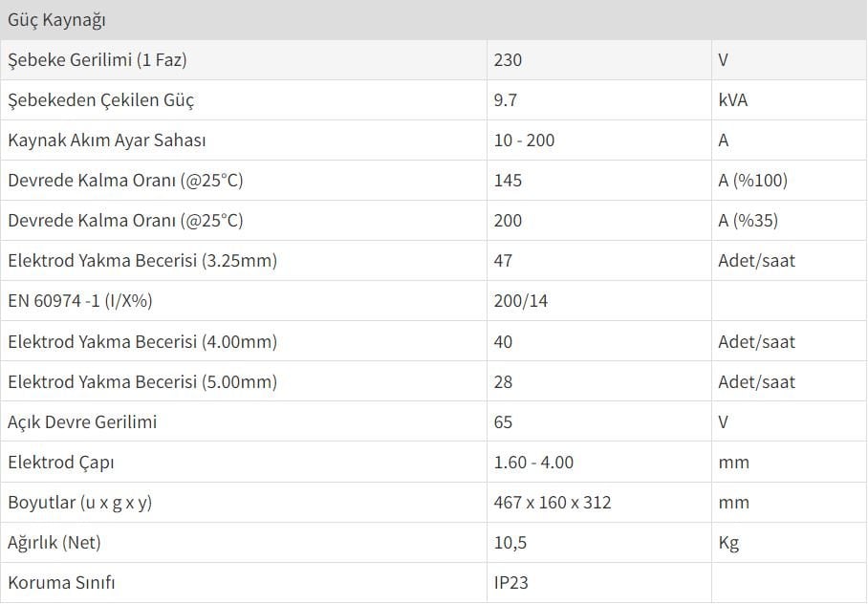
Task: Select the Açık Devre Gerilimi label
Action: pyautogui.click(x=82, y=422)
